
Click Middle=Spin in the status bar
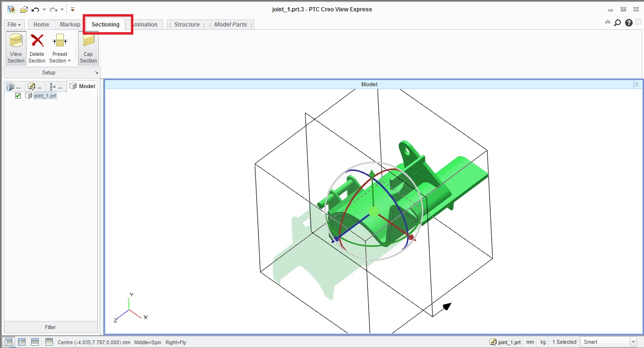[x=148, y=342]
